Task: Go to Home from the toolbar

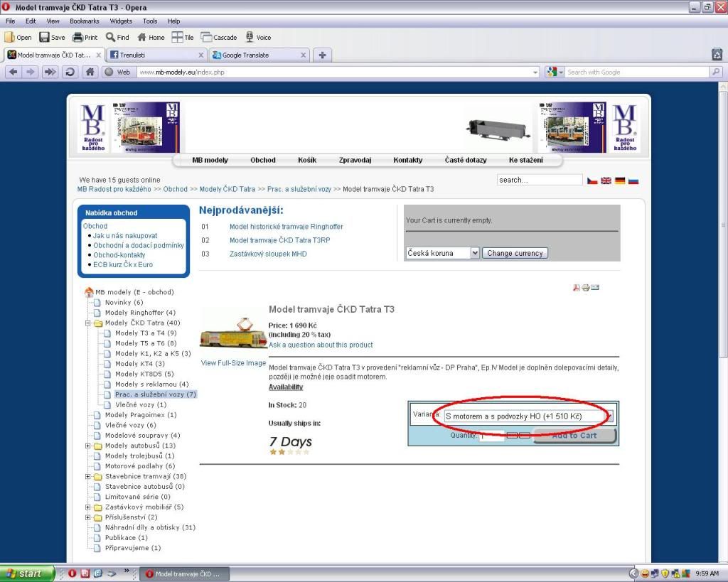Action: (x=151, y=37)
